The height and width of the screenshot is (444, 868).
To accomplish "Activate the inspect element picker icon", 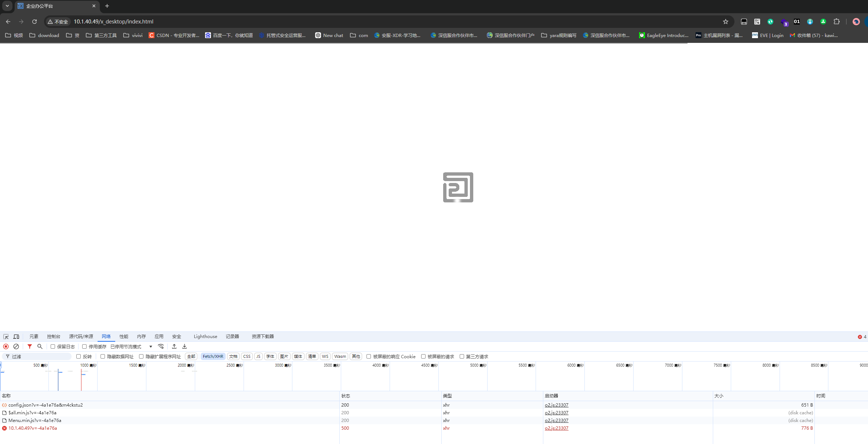I will click(6, 337).
